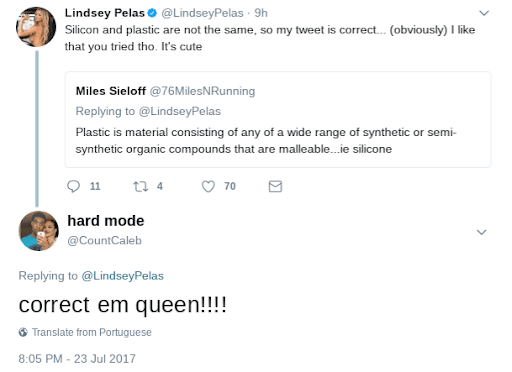
Task: Retweet Lindsey Pelas's tweet
Action: pos(140,186)
